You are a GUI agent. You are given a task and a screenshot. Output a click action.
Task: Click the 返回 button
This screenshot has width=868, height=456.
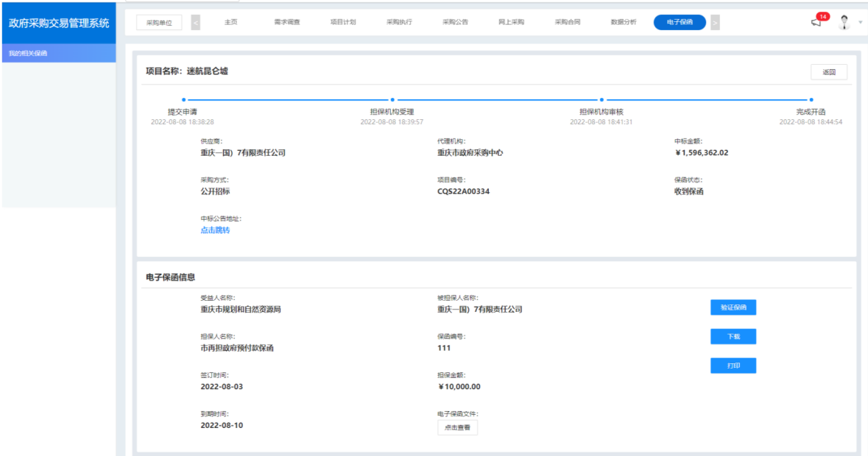829,72
